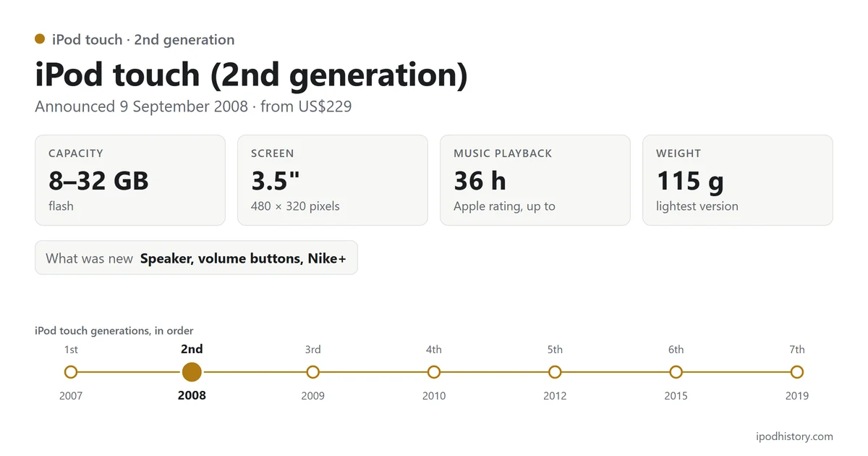Image resolution: width=868 pixels, height=456 pixels.
Task: Select the 2012 year label
Action: [x=555, y=396]
